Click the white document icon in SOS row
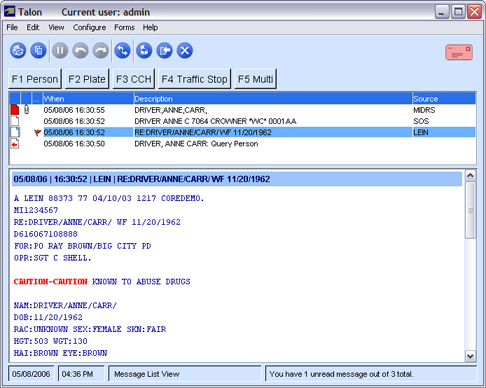This screenshot has width=486, height=388. (15, 121)
